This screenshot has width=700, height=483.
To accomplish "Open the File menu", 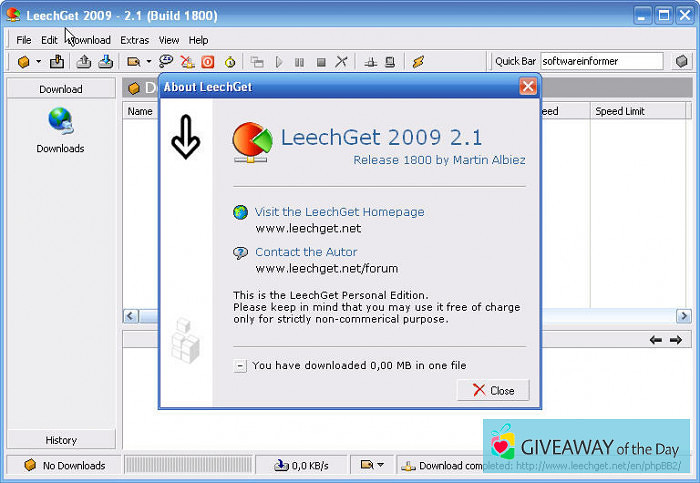I will coord(24,40).
